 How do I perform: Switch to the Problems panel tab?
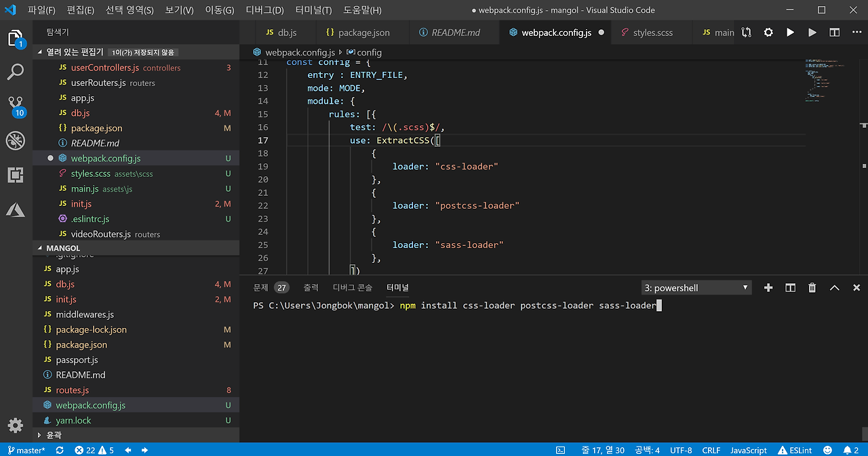(x=261, y=288)
